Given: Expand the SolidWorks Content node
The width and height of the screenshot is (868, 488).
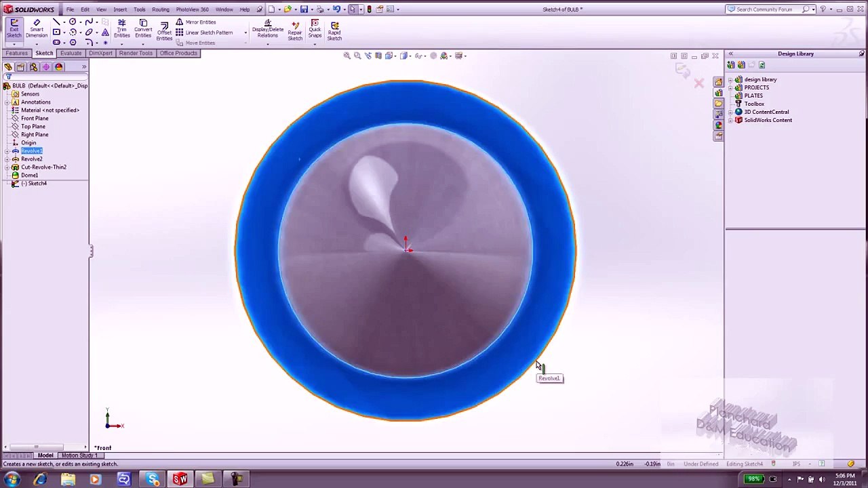Looking at the screenshot, I should tap(730, 120).
